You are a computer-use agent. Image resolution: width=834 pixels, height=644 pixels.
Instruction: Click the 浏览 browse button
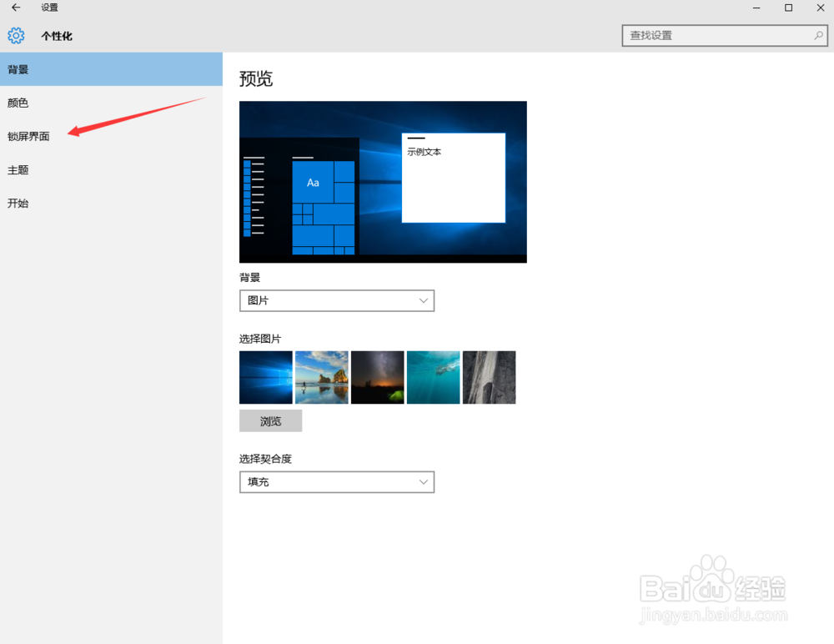[x=271, y=421]
